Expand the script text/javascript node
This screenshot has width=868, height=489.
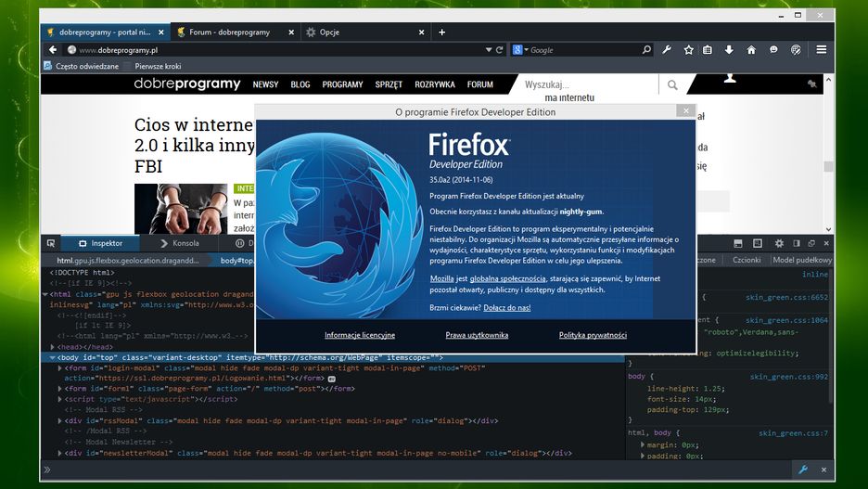59,399
